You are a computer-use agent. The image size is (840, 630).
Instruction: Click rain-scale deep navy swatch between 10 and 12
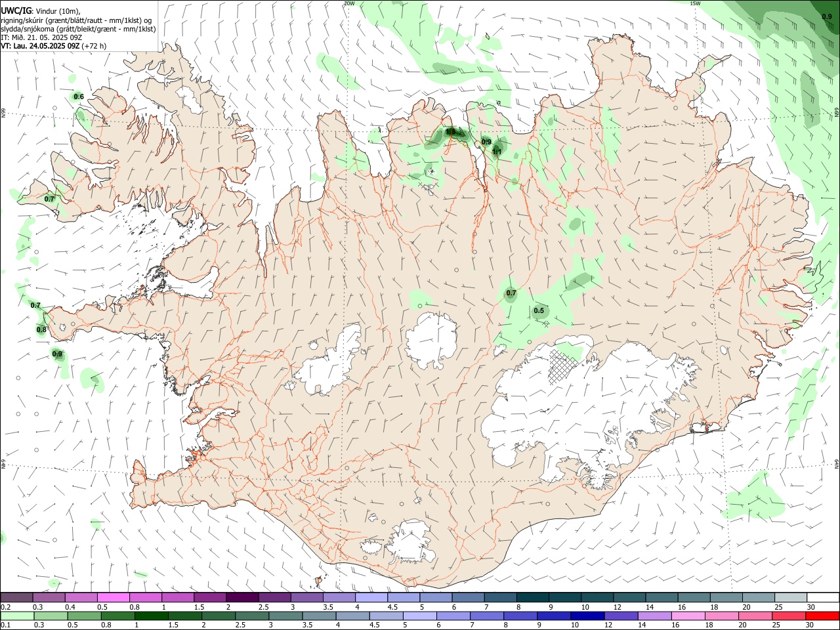(586, 616)
